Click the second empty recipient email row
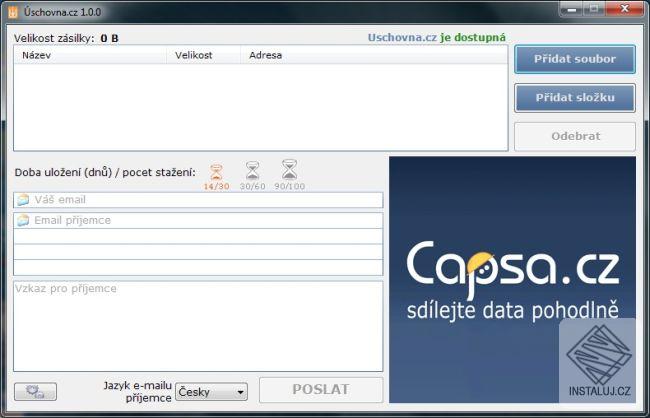Screen dimensions: 650x418 (x=198, y=252)
